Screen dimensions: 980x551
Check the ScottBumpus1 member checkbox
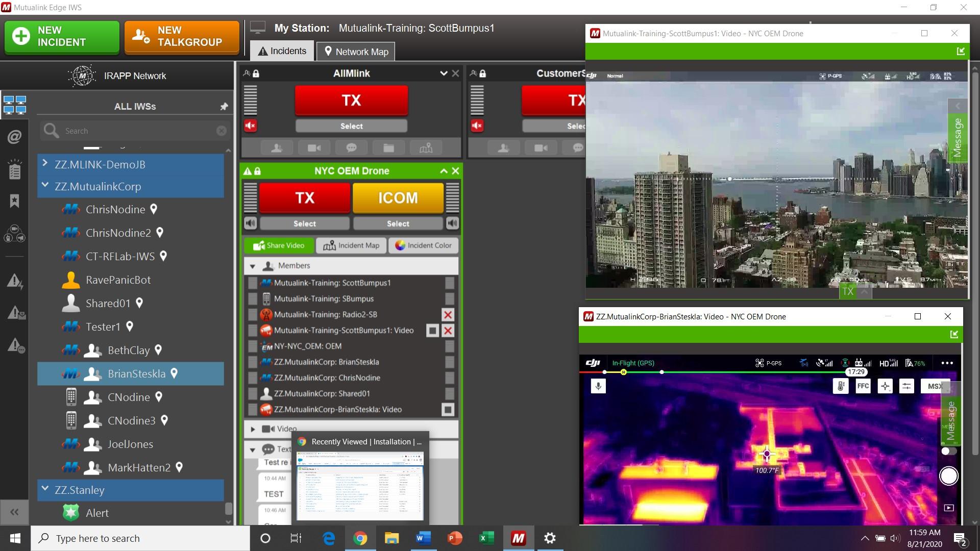[x=253, y=283]
